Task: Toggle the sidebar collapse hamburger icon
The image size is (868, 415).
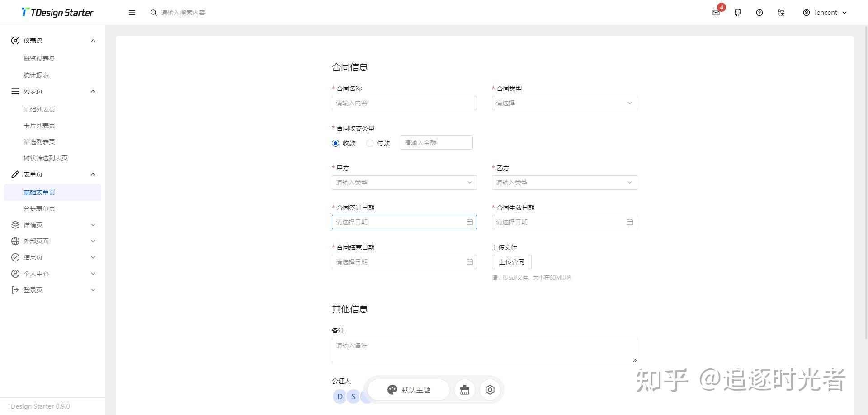Action: (x=132, y=13)
